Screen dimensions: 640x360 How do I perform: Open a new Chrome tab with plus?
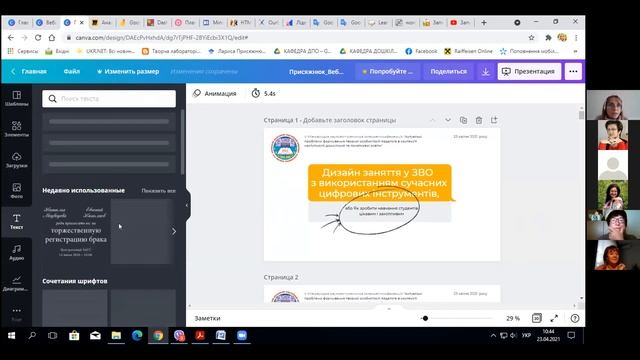484,23
